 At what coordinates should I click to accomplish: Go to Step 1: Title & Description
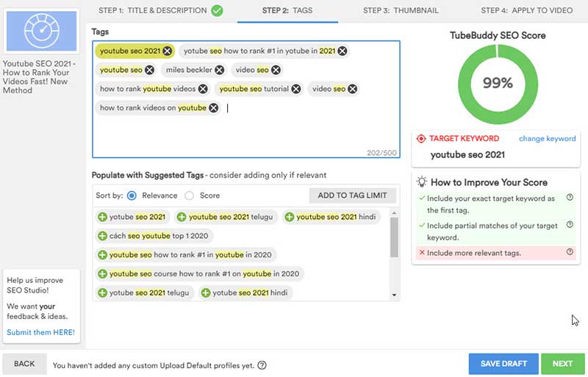pos(153,10)
